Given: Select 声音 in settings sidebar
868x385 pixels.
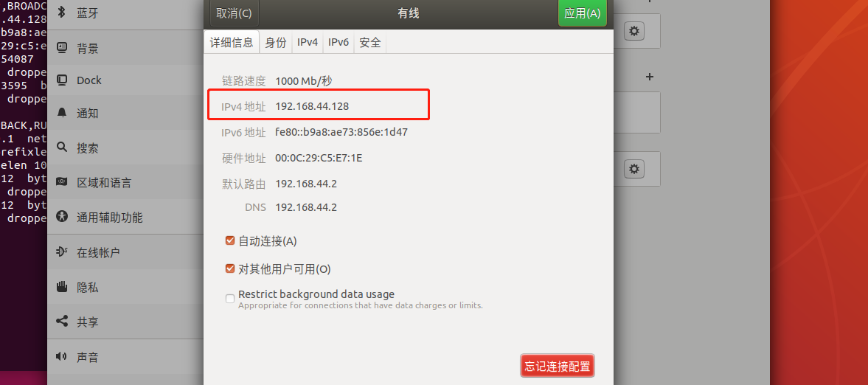Looking at the screenshot, I should [x=125, y=357].
